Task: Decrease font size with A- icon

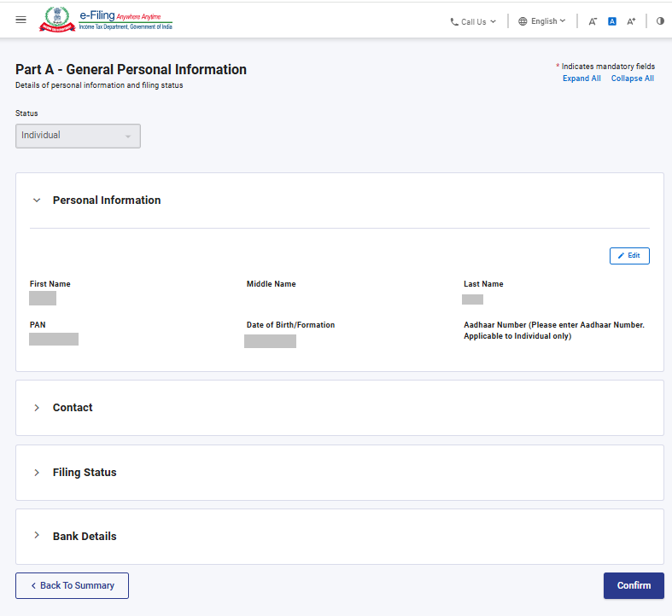Action: [593, 21]
